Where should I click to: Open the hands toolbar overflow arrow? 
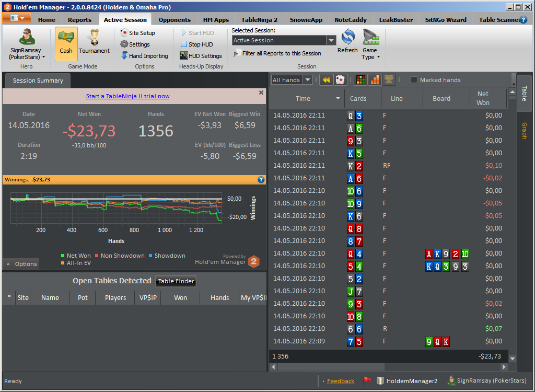[514, 84]
